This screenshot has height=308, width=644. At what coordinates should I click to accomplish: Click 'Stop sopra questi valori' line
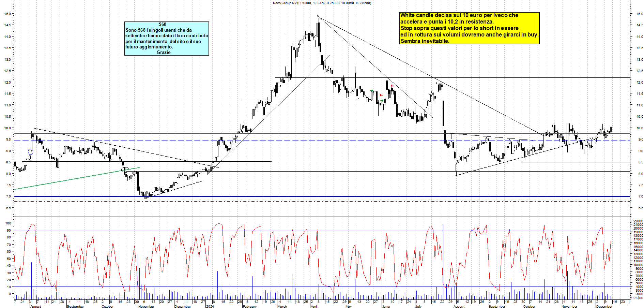click(460, 28)
